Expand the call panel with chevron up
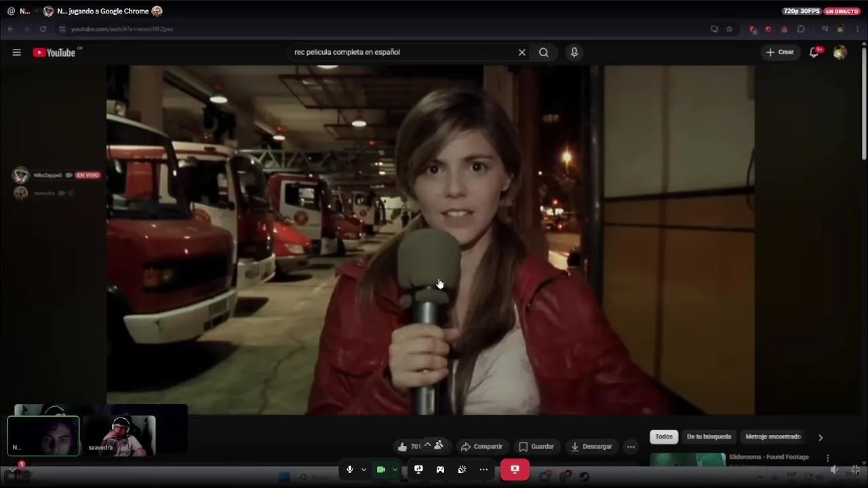 [427, 445]
